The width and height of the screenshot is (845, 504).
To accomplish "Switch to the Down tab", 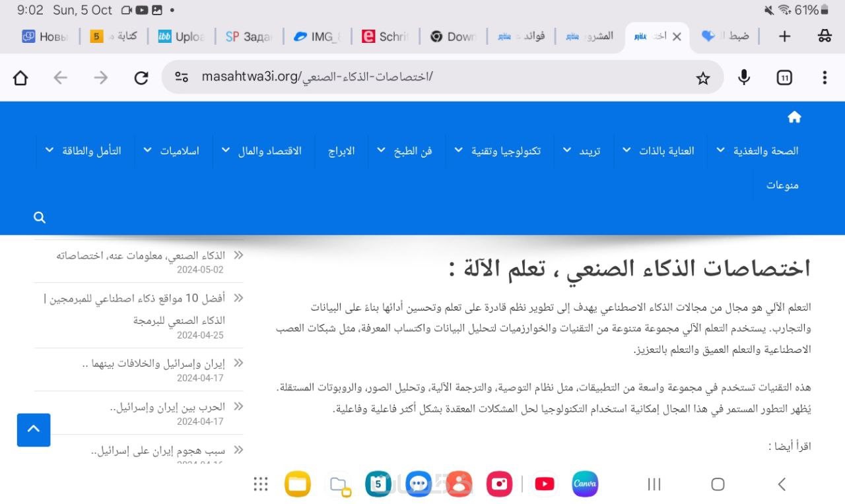I will [453, 37].
